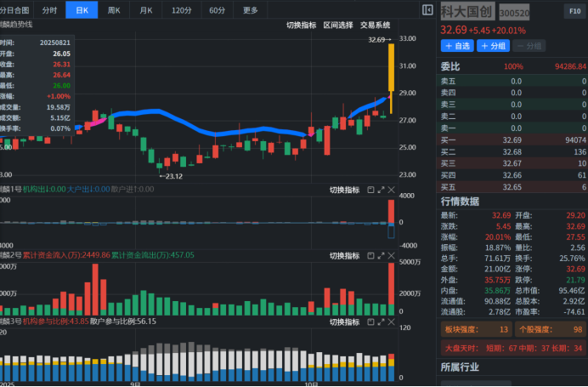Click window icon on capital inflow panel
Viewport: 588px width, 387px height.
pos(370,254)
